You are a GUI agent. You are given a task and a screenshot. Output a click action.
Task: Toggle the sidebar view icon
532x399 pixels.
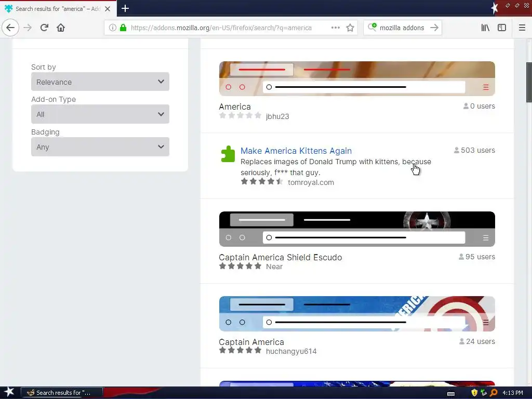502,28
